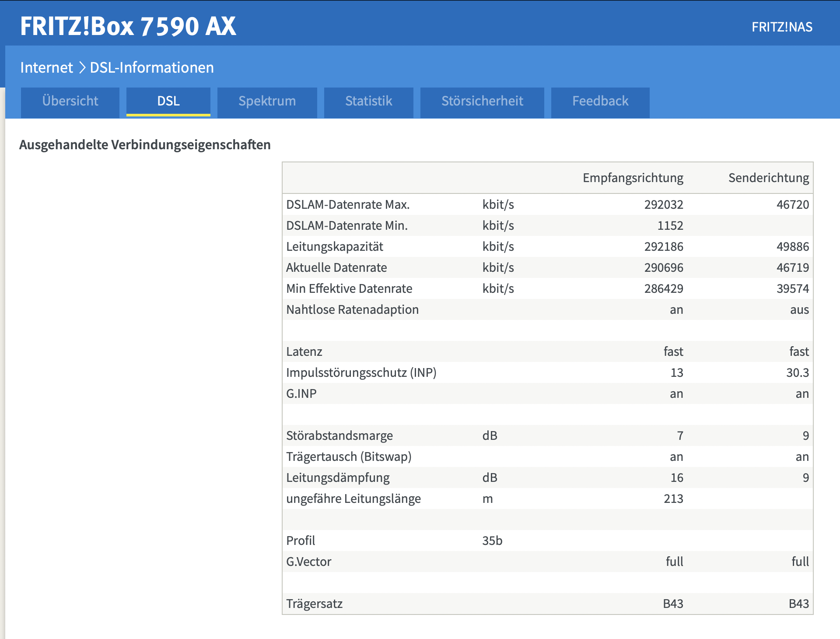Viewport: 840px width, 639px height.
Task: Click the Störabstandsmarge row label
Action: [x=339, y=435]
